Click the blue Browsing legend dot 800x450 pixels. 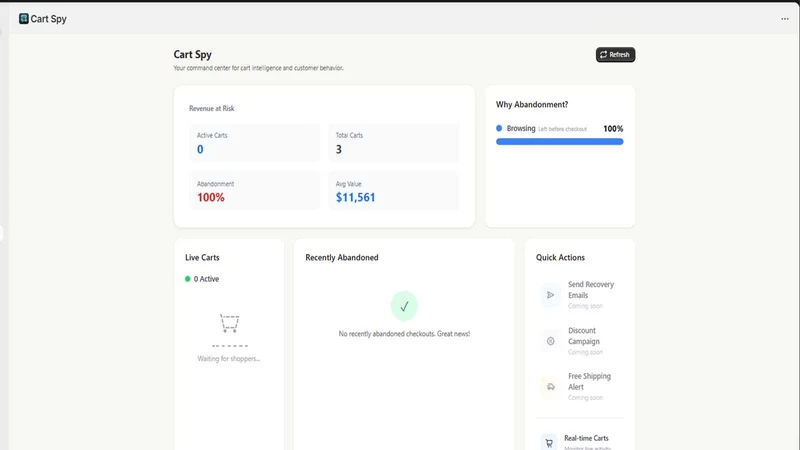point(499,129)
